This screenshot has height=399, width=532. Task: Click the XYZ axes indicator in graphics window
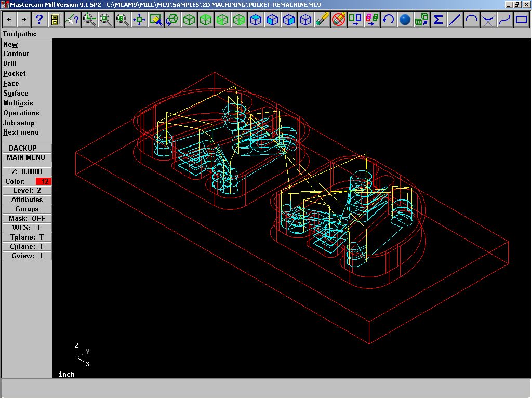pyautogui.click(x=83, y=355)
